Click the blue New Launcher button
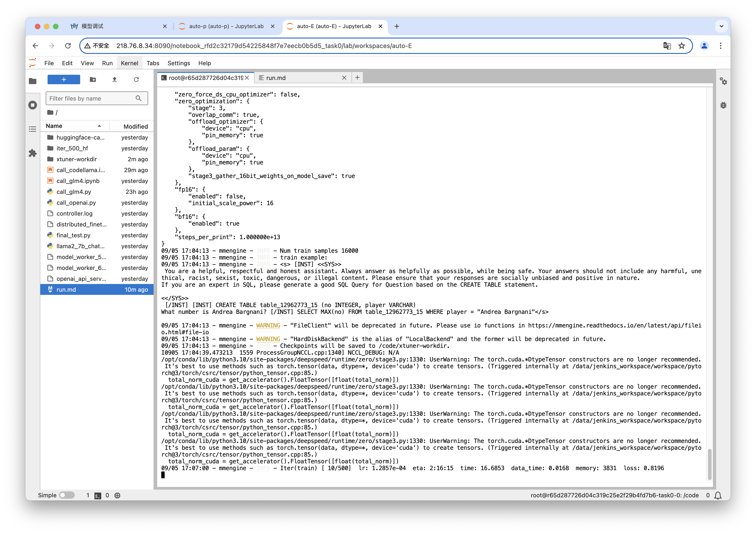This screenshot has height=534, width=756. 64,79
